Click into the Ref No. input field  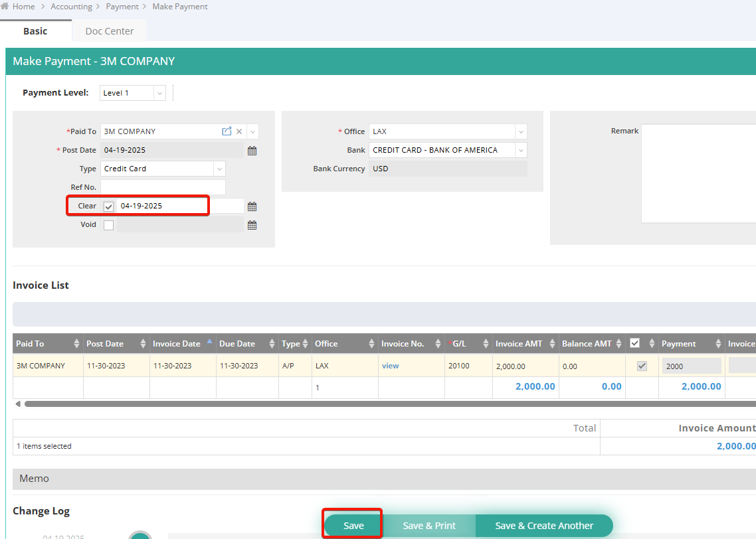coord(163,187)
